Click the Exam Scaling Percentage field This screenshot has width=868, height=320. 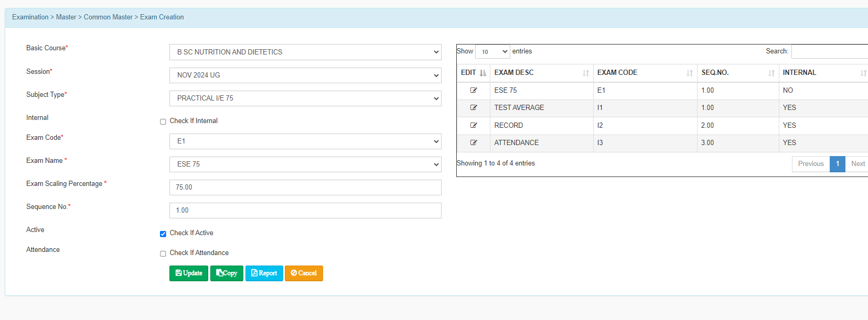(305, 187)
